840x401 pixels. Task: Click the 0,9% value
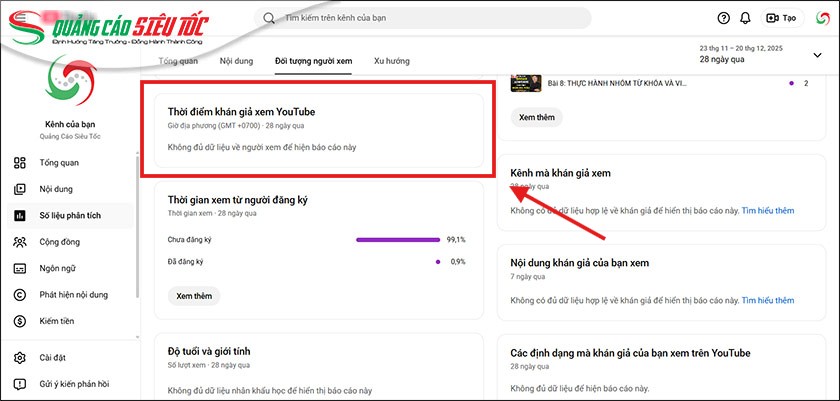(x=458, y=262)
